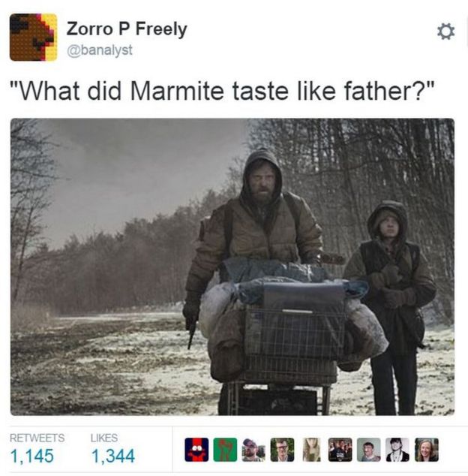This screenshot has height=476, width=468.
Task: Open green background fist liker avatar
Action: coord(225,450)
